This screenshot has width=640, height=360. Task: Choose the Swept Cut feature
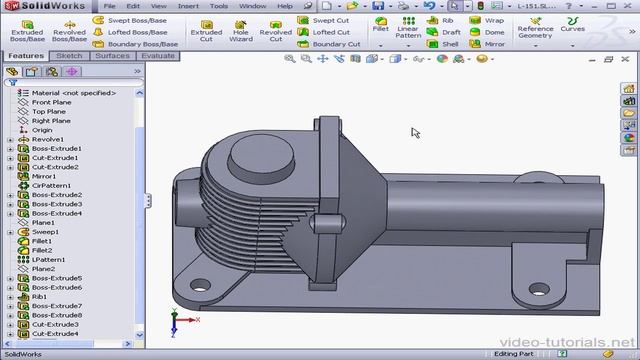pyautogui.click(x=323, y=20)
